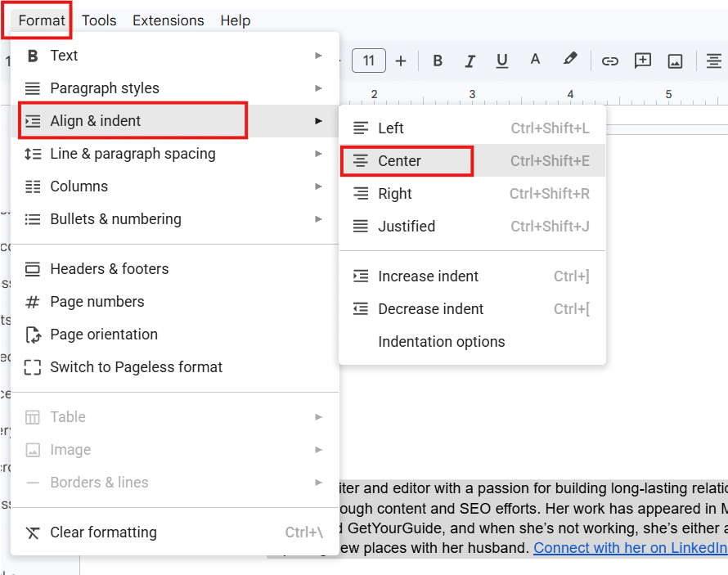728x575 pixels.
Task: Click the Left alignment icon
Action: coord(360,128)
